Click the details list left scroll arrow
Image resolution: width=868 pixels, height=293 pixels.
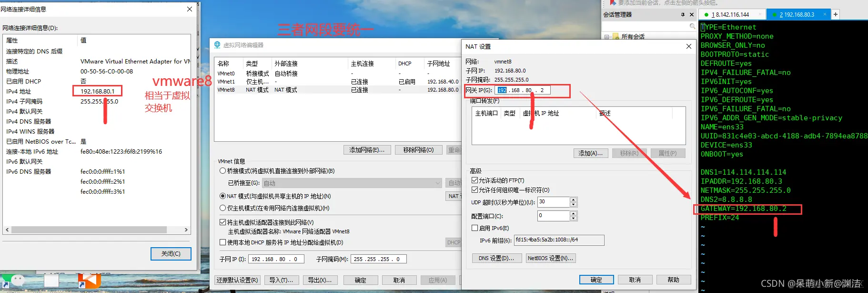coord(7,230)
